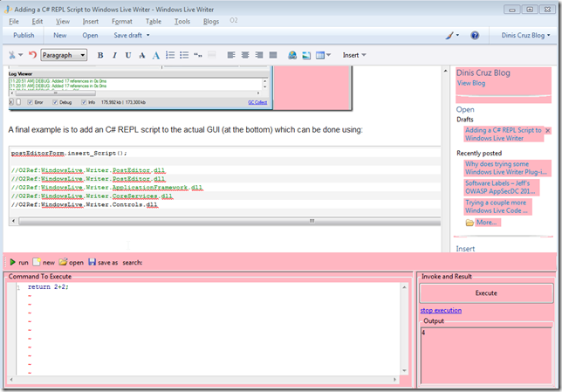This screenshot has height=392, width=562.
Task: Open the help question mark icon
Action: click(x=475, y=35)
